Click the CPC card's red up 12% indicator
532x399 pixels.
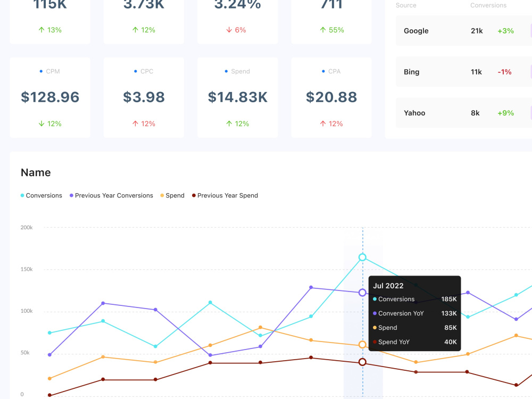tap(144, 124)
